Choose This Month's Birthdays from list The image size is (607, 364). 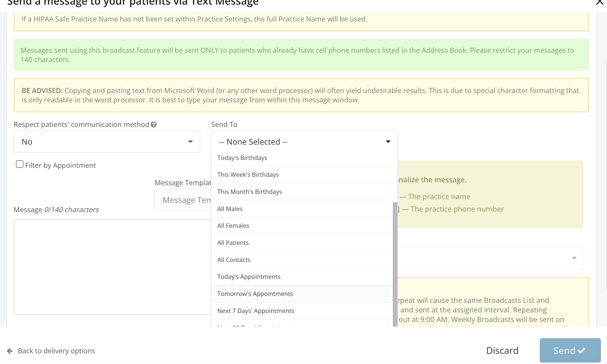pos(250,192)
